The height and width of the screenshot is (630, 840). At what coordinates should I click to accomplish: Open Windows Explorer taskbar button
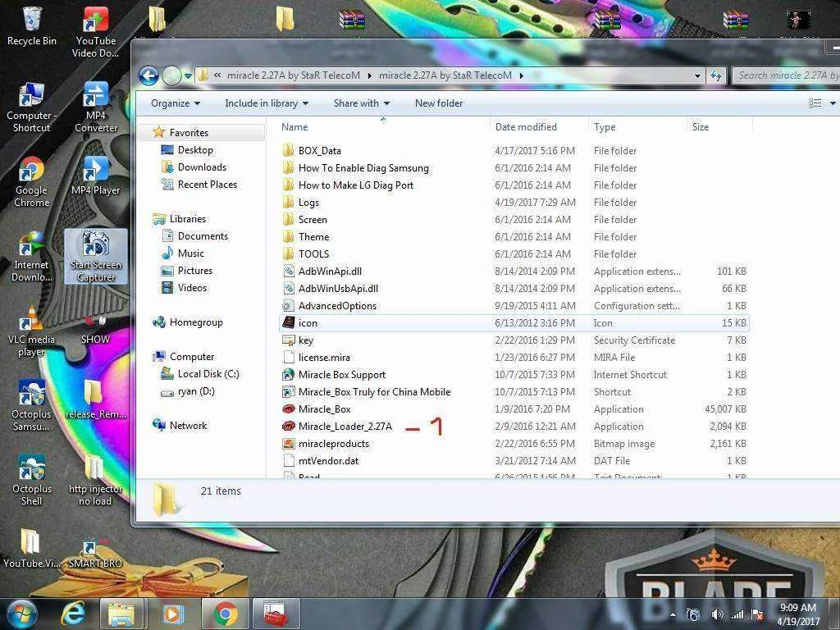[121, 614]
